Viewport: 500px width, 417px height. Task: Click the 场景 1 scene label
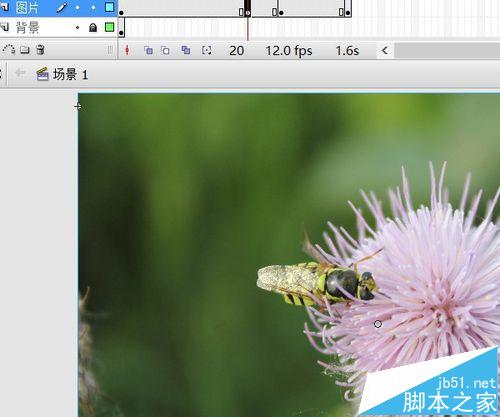click(x=70, y=74)
